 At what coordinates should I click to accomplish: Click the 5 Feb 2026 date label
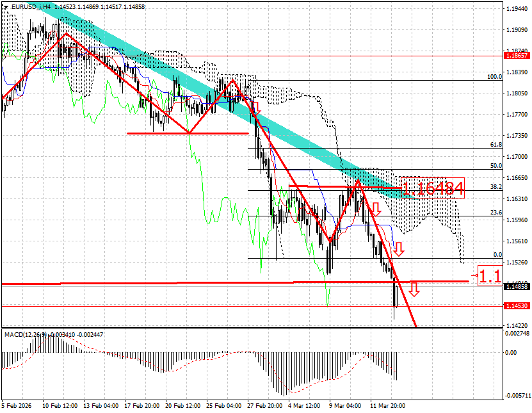pos(16,406)
